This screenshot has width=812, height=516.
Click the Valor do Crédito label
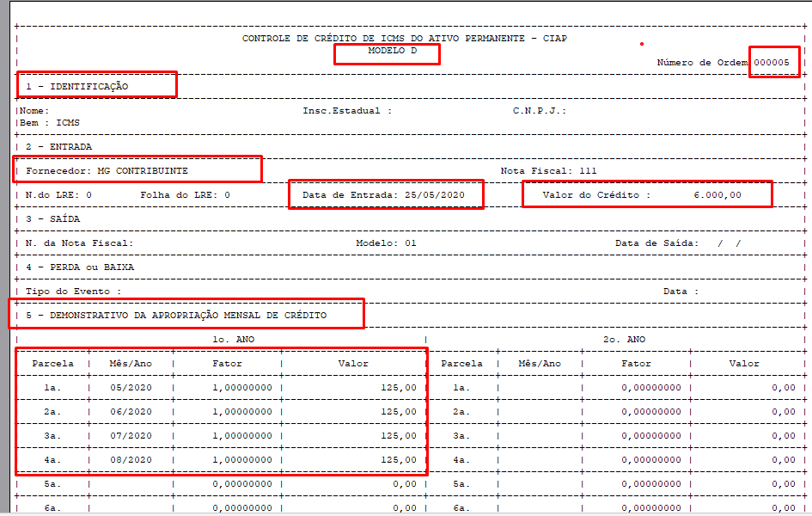coord(596,195)
